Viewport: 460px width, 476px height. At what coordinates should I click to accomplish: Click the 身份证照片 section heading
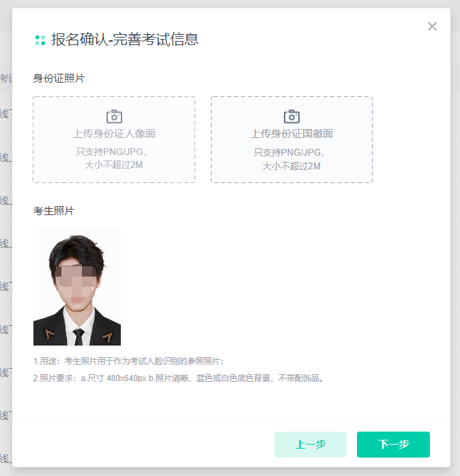coord(59,79)
